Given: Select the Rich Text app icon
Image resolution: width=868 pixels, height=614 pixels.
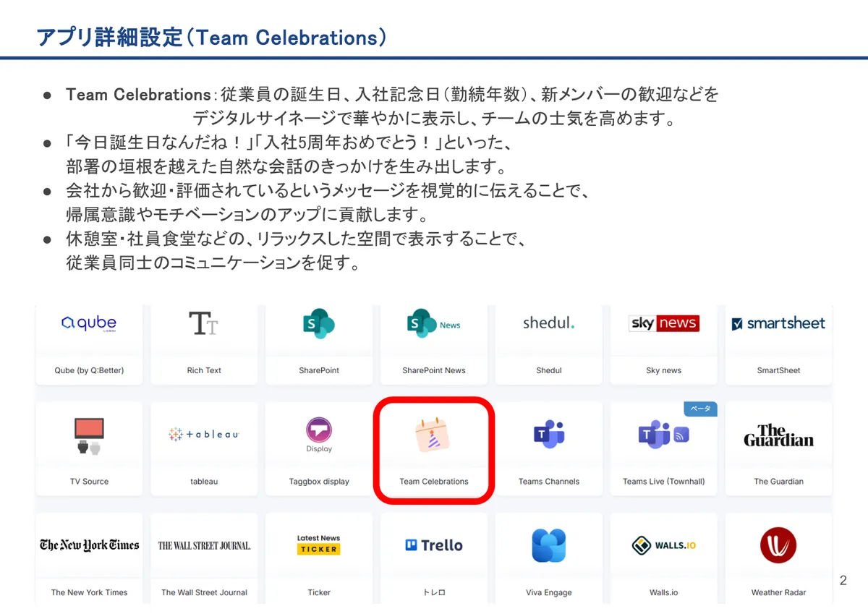Looking at the screenshot, I should (203, 323).
